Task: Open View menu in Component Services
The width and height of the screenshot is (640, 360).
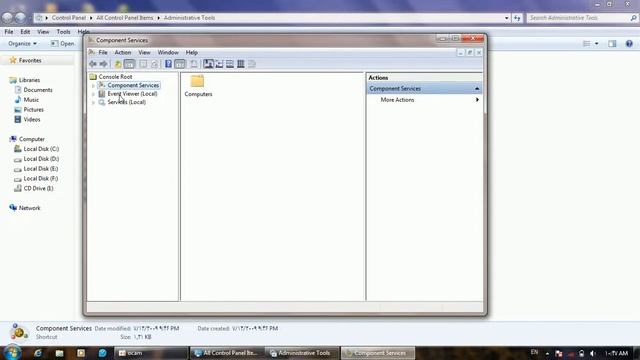Action: click(x=144, y=52)
